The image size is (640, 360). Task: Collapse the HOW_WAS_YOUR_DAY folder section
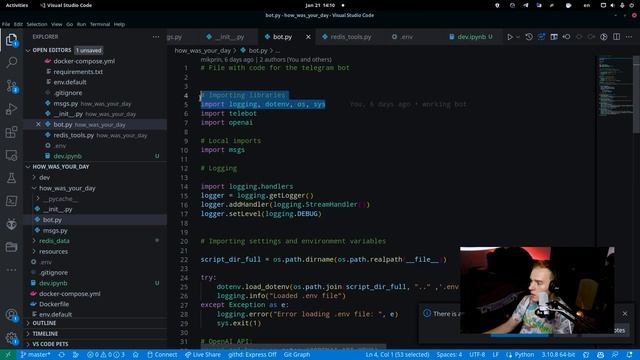[x=28, y=167]
